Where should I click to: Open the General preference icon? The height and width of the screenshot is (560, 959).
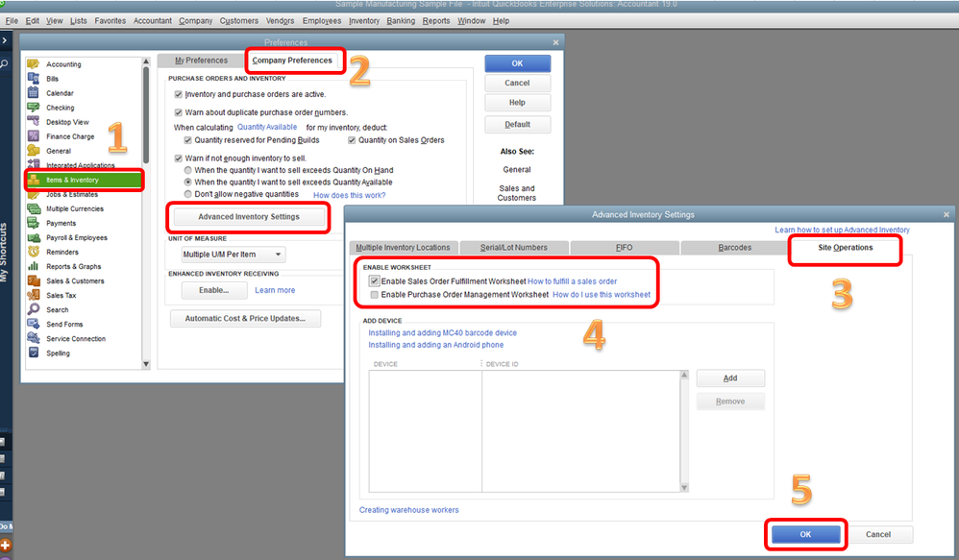(34, 151)
